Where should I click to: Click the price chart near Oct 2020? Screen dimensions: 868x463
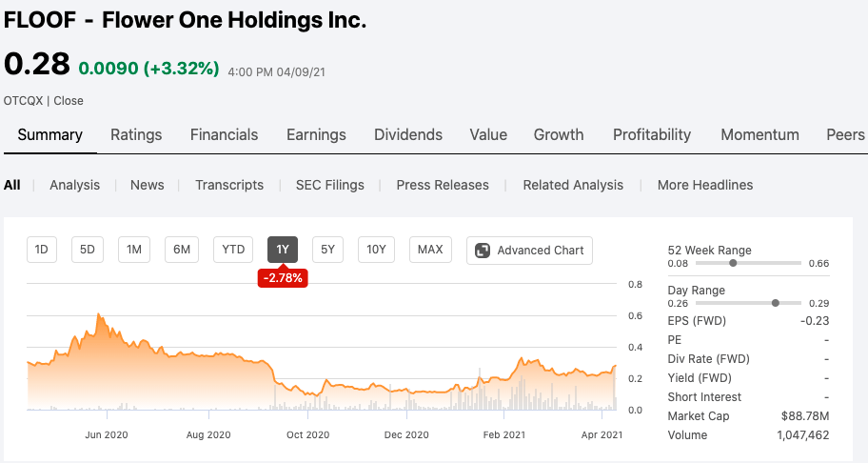(307, 386)
